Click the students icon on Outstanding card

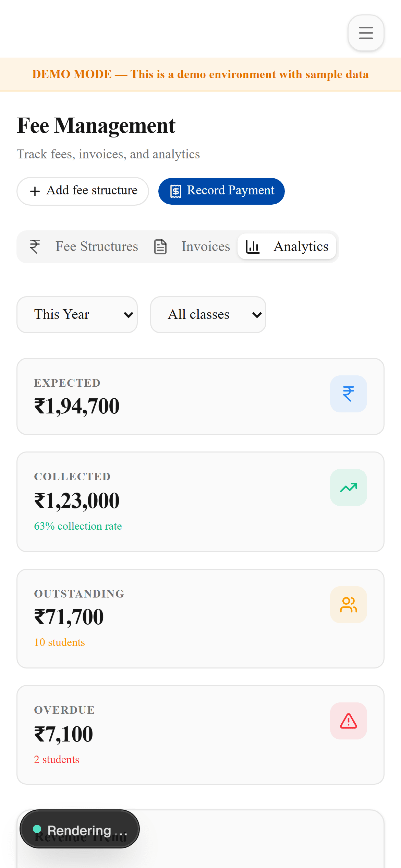click(x=348, y=605)
